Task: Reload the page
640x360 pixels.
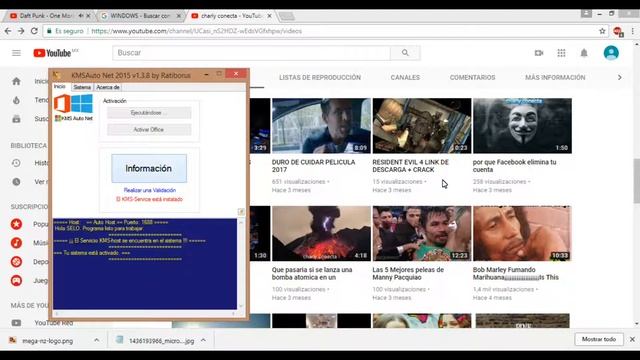Action: pyautogui.click(x=34, y=31)
